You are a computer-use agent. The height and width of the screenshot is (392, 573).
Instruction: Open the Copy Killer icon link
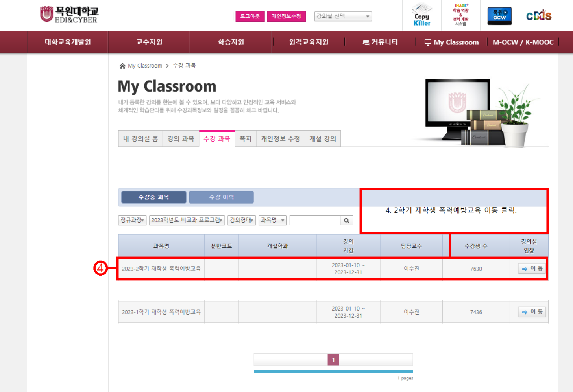pyautogui.click(x=421, y=15)
